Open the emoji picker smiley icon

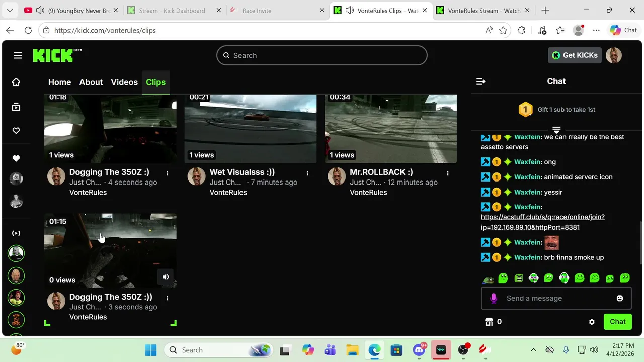point(620,298)
